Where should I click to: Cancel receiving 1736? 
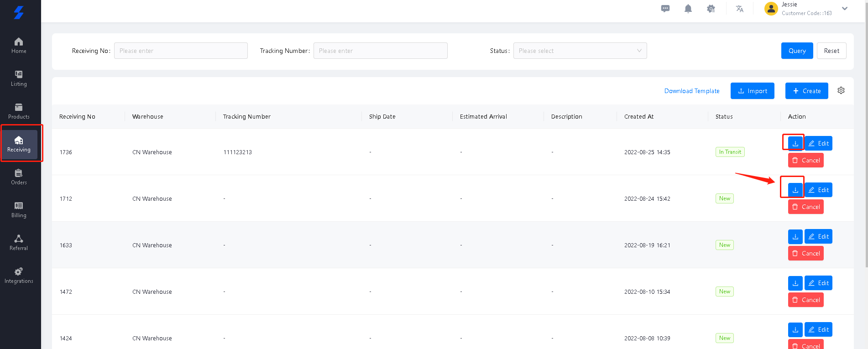point(806,160)
